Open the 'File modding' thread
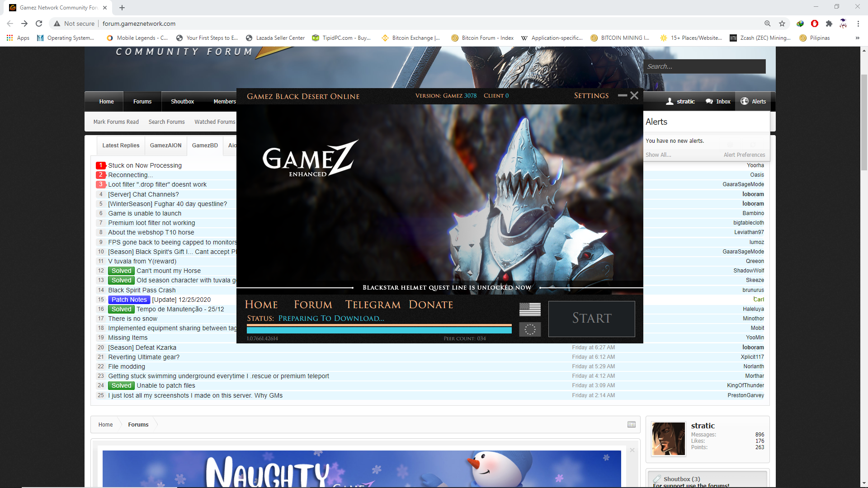868x488 pixels. pyautogui.click(x=127, y=367)
